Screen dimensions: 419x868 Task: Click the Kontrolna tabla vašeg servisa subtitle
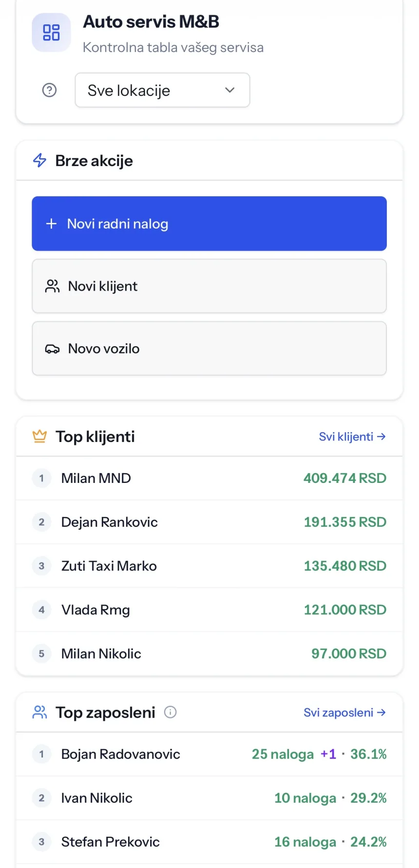coord(173,47)
